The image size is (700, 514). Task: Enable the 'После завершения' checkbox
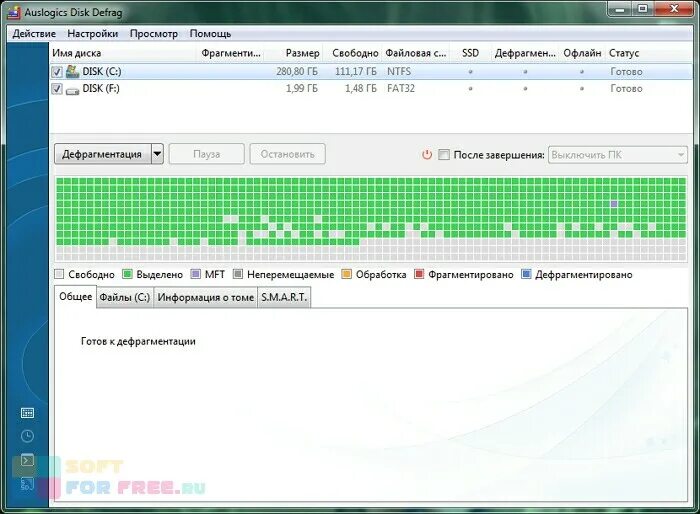point(444,155)
